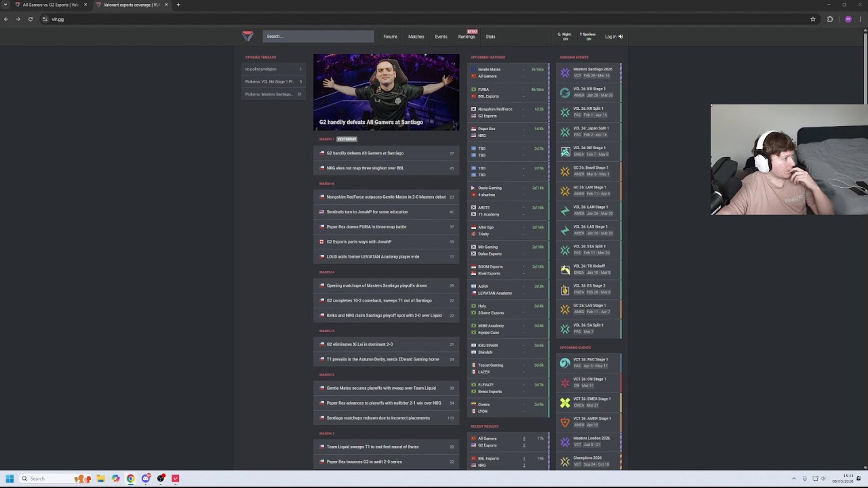Select the VCT 26: CN Stage 1 logo
This screenshot has width=868, height=488.
565,383
